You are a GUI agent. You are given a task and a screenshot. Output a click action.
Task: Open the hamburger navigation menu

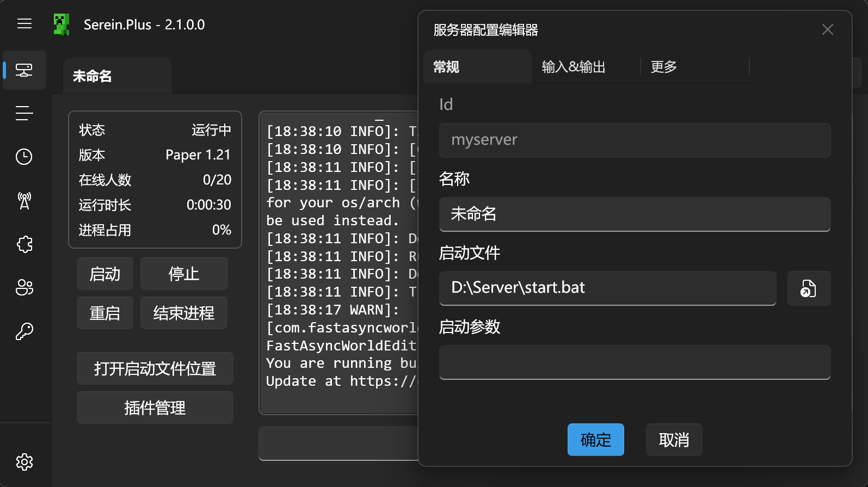pyautogui.click(x=24, y=24)
